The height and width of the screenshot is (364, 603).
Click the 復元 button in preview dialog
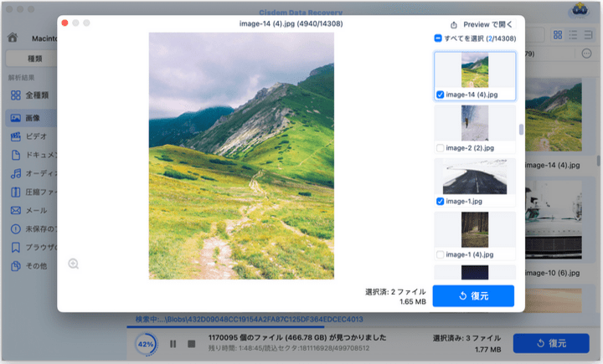pos(473,295)
